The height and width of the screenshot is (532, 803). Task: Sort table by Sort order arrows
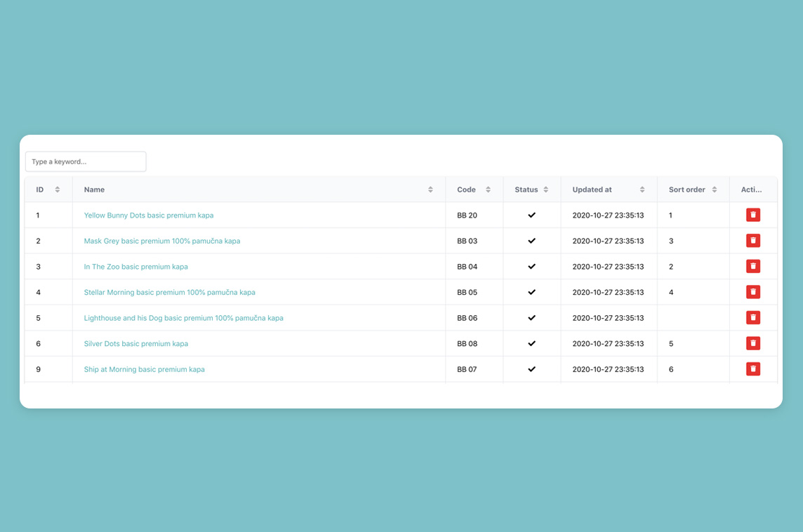715,189
